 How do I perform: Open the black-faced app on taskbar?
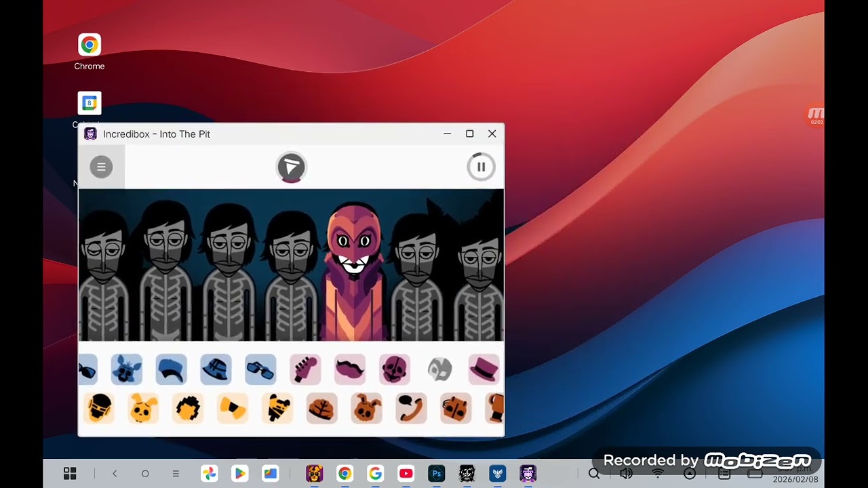click(x=467, y=474)
